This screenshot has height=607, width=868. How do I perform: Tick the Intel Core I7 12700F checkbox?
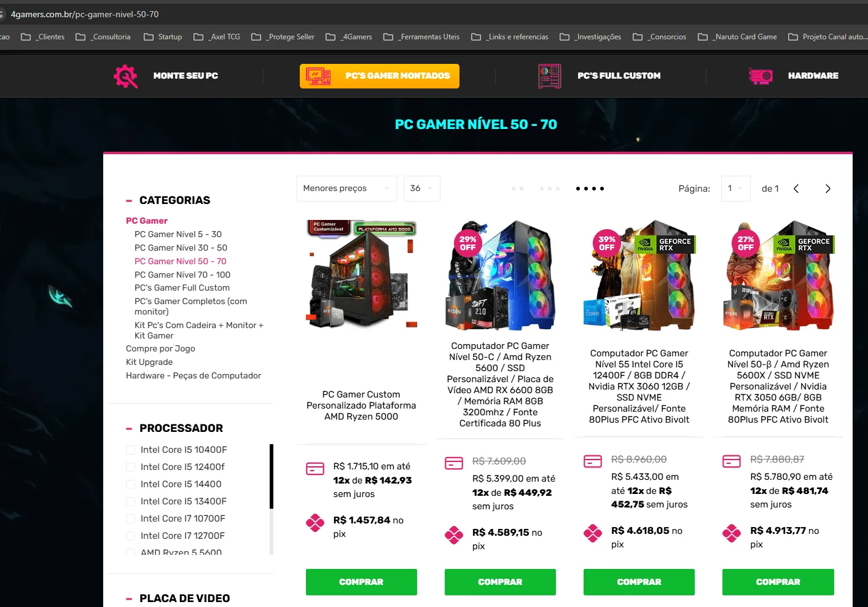pos(130,536)
